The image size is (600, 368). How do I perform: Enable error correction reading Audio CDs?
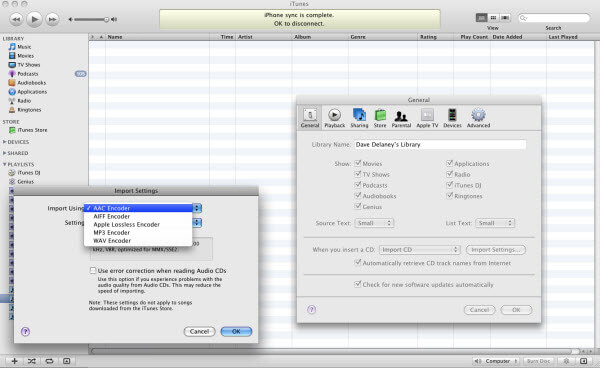[x=93, y=270]
